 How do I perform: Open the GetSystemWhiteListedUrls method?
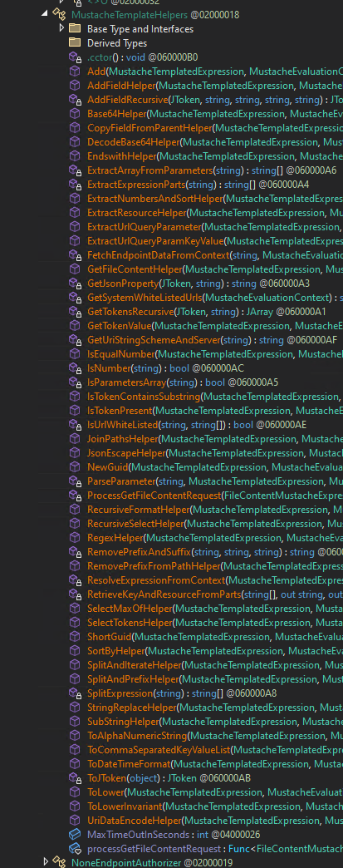coord(144,298)
